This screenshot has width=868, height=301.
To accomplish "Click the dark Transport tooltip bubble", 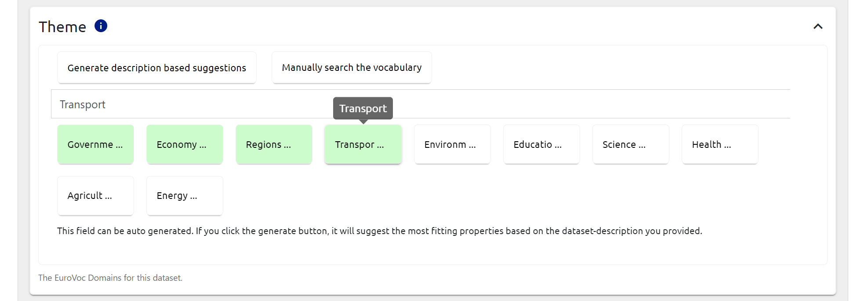I will coord(363,108).
